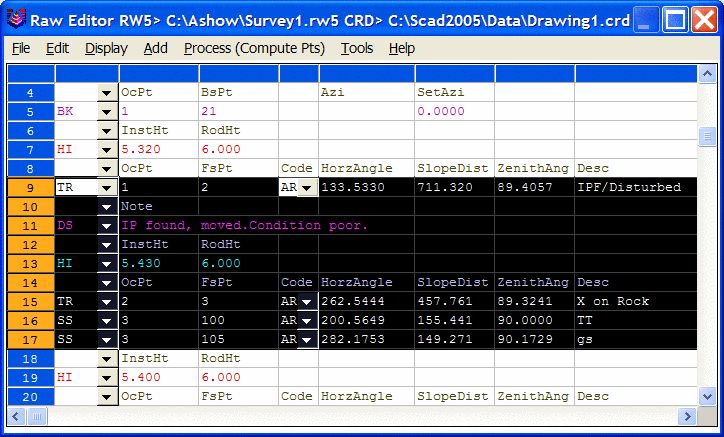Expand record type dropdown in row 16 (SS)
The height and width of the screenshot is (437, 724).
pyautogui.click(x=107, y=321)
